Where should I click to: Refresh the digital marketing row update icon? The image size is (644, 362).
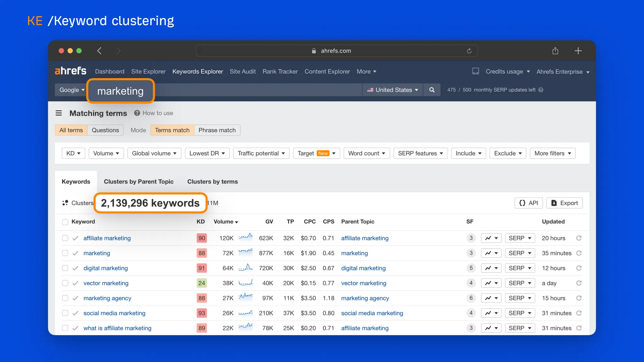point(579,268)
